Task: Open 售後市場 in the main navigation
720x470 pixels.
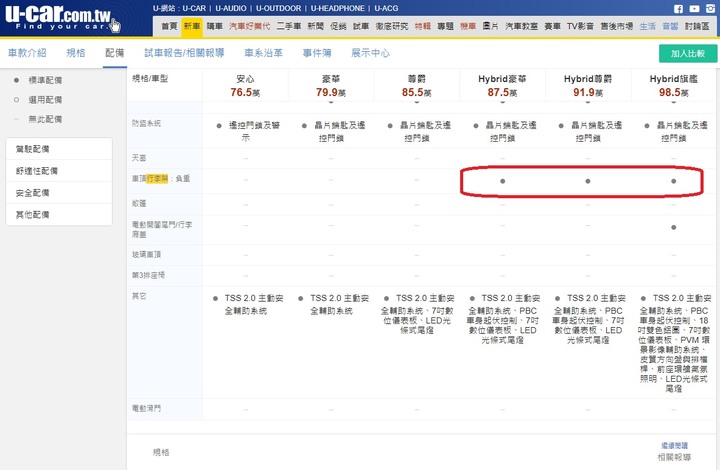Action: click(x=617, y=26)
